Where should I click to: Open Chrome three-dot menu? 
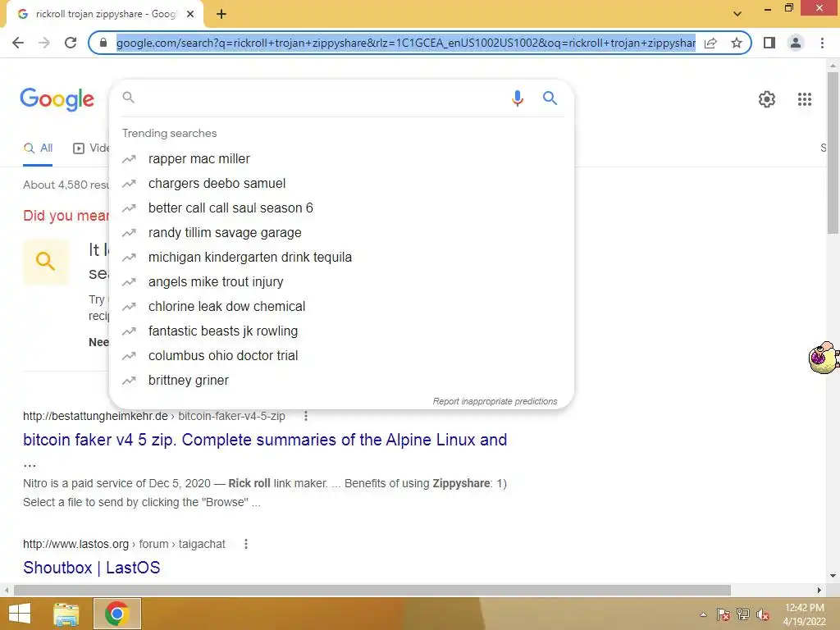[x=822, y=43]
